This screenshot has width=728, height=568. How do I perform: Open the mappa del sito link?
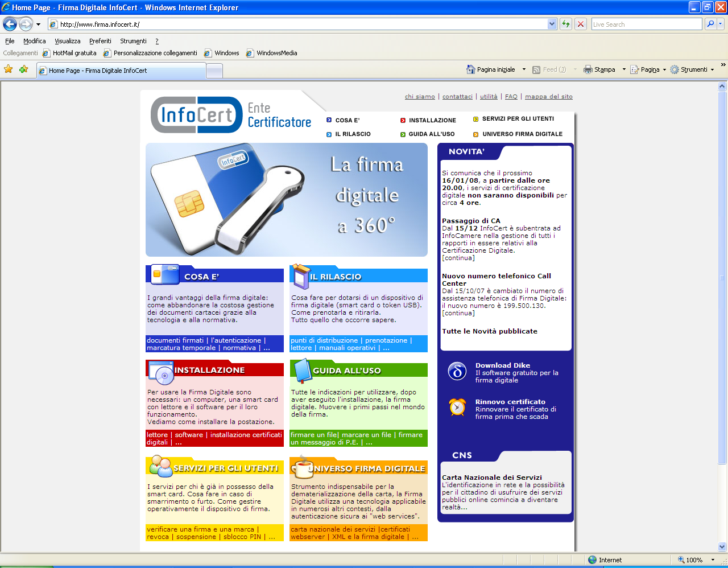tap(549, 97)
